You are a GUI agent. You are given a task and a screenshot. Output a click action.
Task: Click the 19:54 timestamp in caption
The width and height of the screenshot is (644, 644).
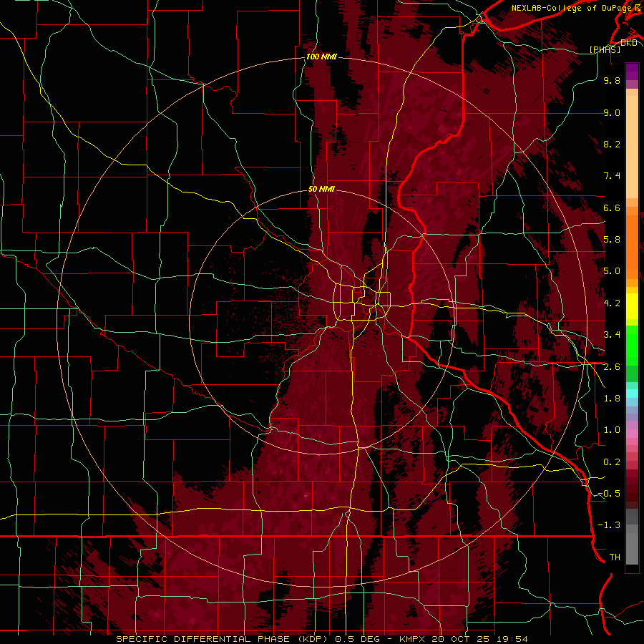514,639
